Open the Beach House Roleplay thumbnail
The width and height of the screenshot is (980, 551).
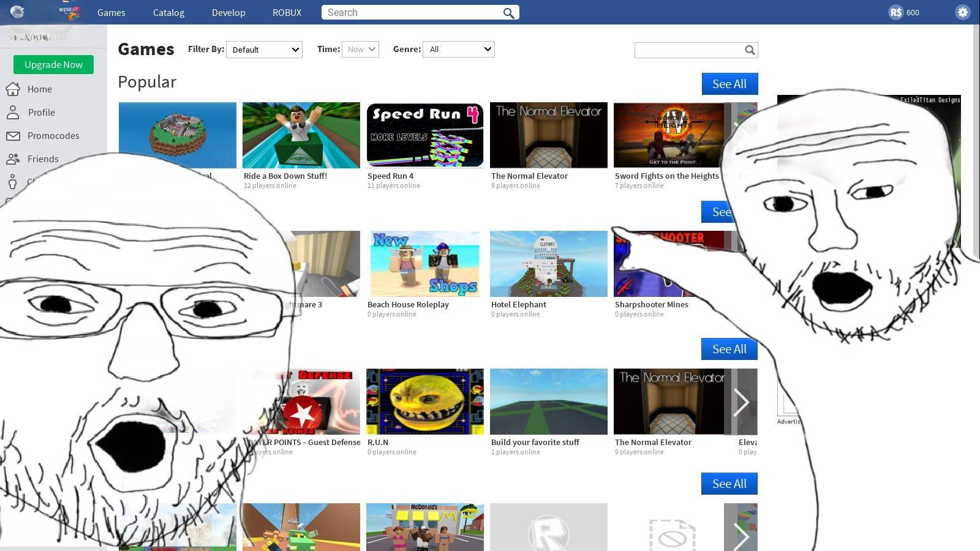point(425,264)
